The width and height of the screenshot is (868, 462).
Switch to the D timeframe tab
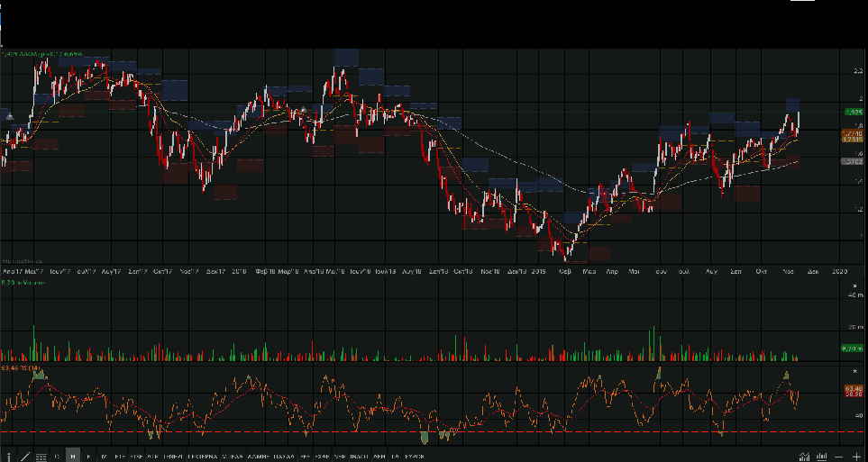[58, 457]
